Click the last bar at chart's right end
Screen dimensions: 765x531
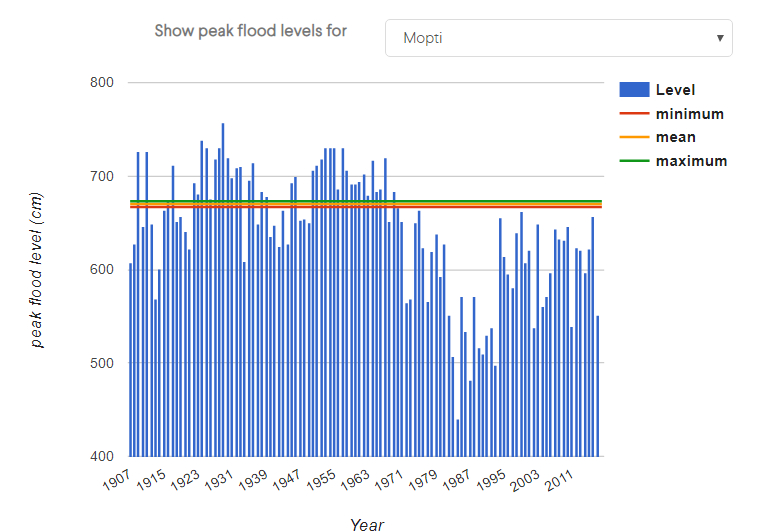[598, 387]
